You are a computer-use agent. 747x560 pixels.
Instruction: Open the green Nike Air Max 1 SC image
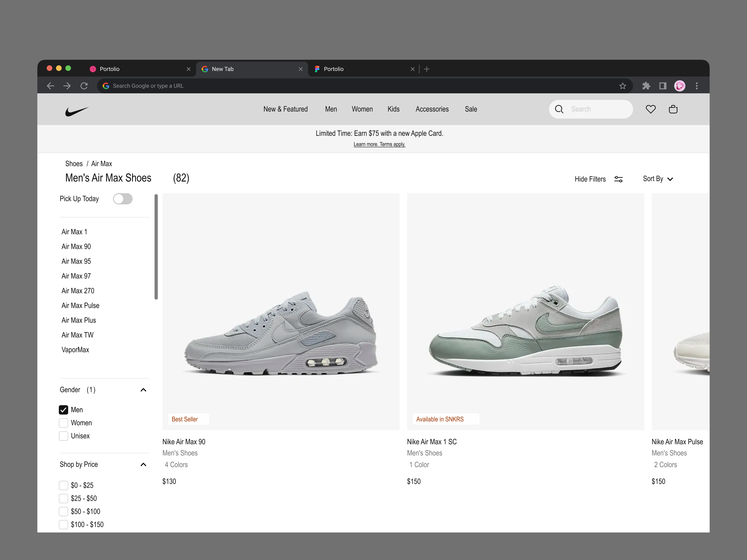coord(525,311)
